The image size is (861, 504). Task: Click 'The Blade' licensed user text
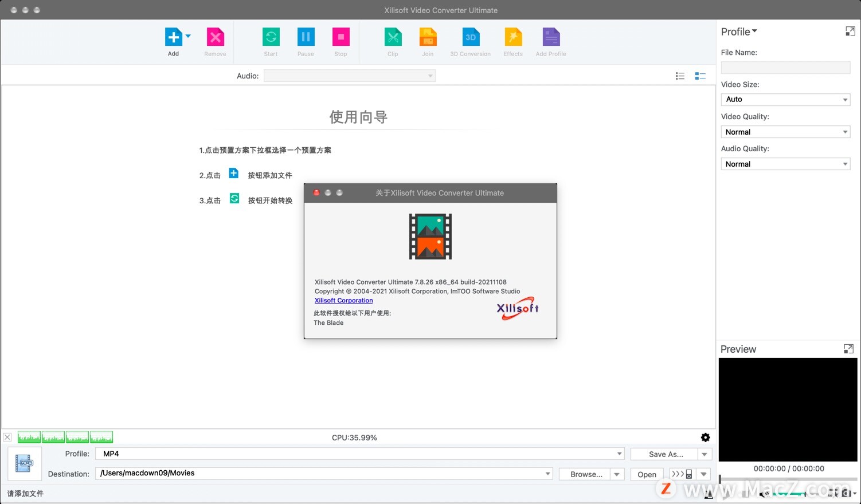point(328,323)
